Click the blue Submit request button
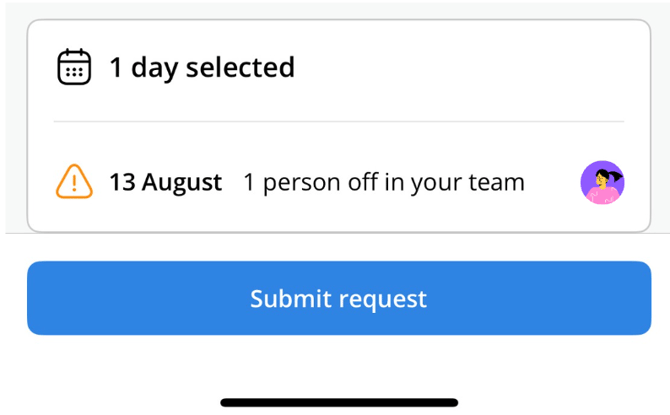670x415 pixels. [x=339, y=298]
